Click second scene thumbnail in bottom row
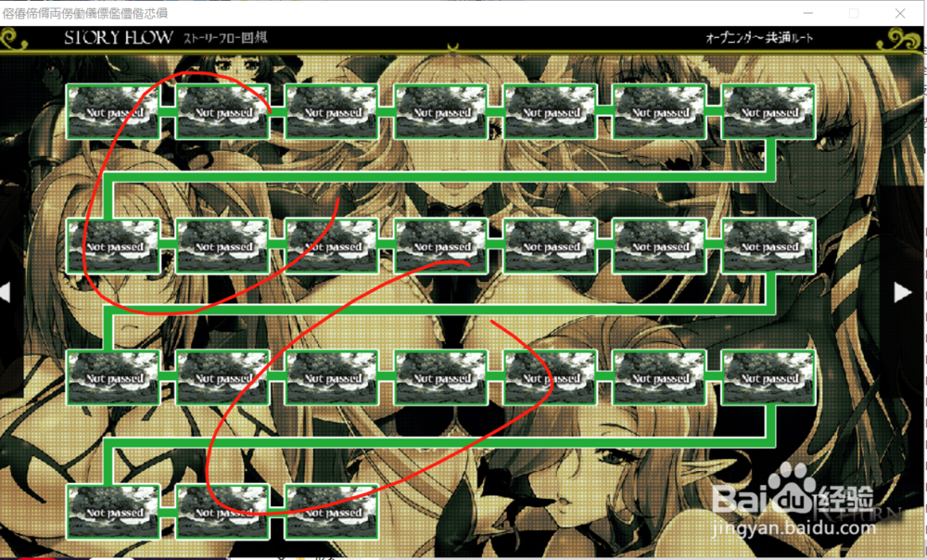The height and width of the screenshot is (560, 927). tap(222, 512)
